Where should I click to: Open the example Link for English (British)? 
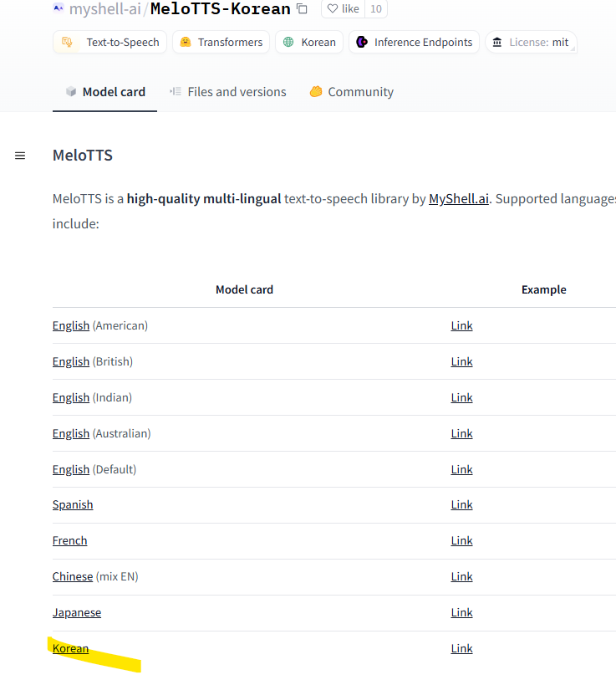pos(461,361)
